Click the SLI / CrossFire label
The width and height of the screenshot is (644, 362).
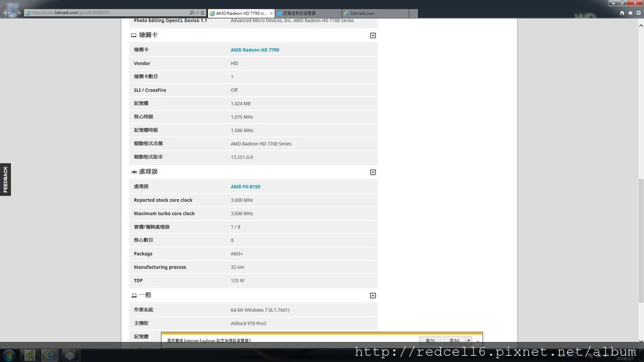pos(150,90)
